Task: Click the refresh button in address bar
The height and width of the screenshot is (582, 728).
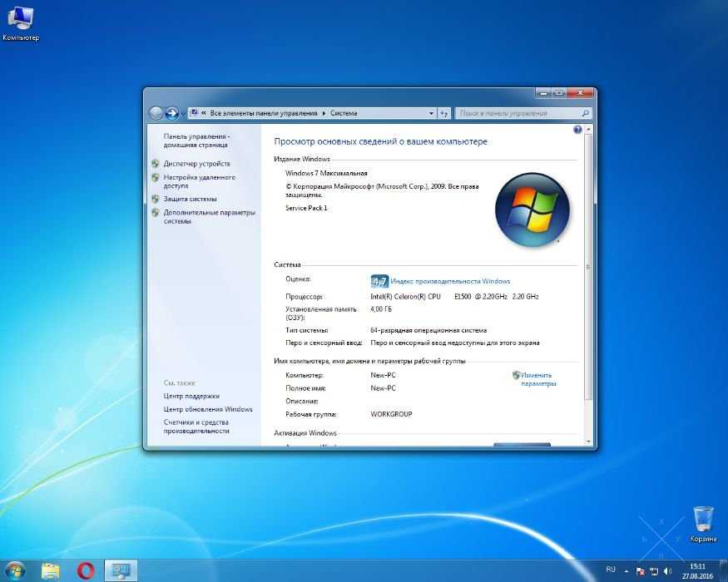Action: (444, 113)
